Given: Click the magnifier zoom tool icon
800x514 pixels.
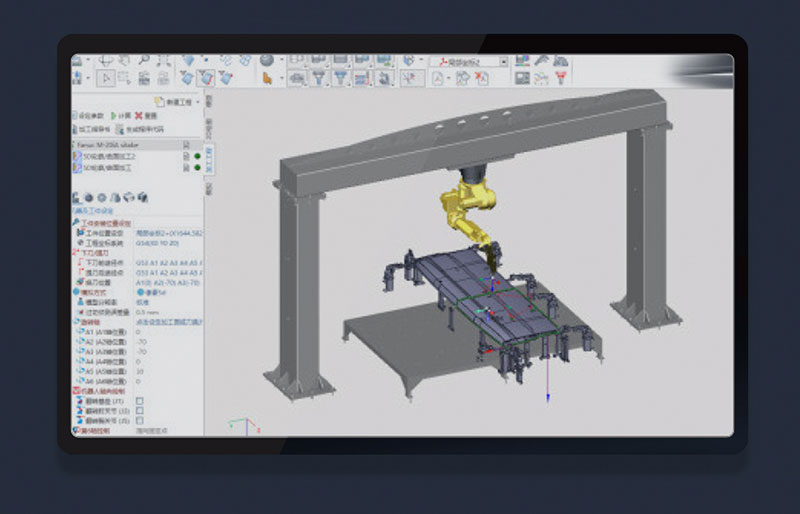Looking at the screenshot, I should tap(144, 61).
